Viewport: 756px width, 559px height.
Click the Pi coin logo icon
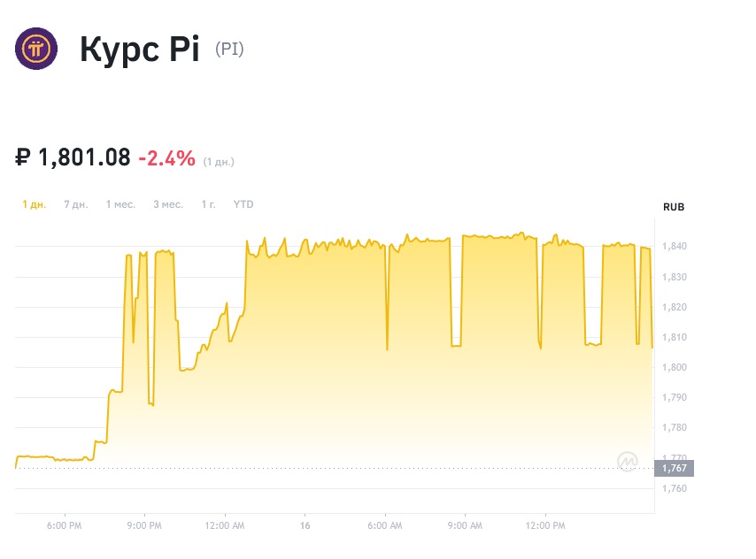tap(36, 49)
